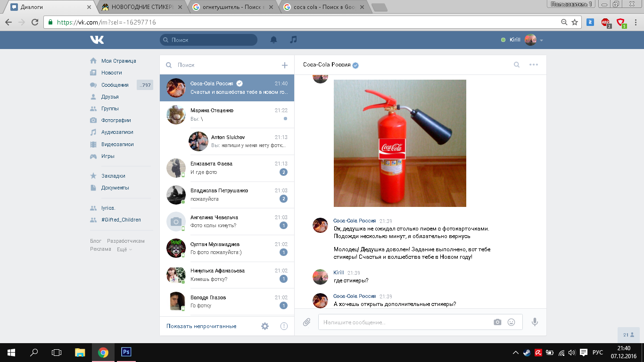This screenshot has width=644, height=362.
Task: Open Photoshop from the taskbar
Action: tap(126, 352)
